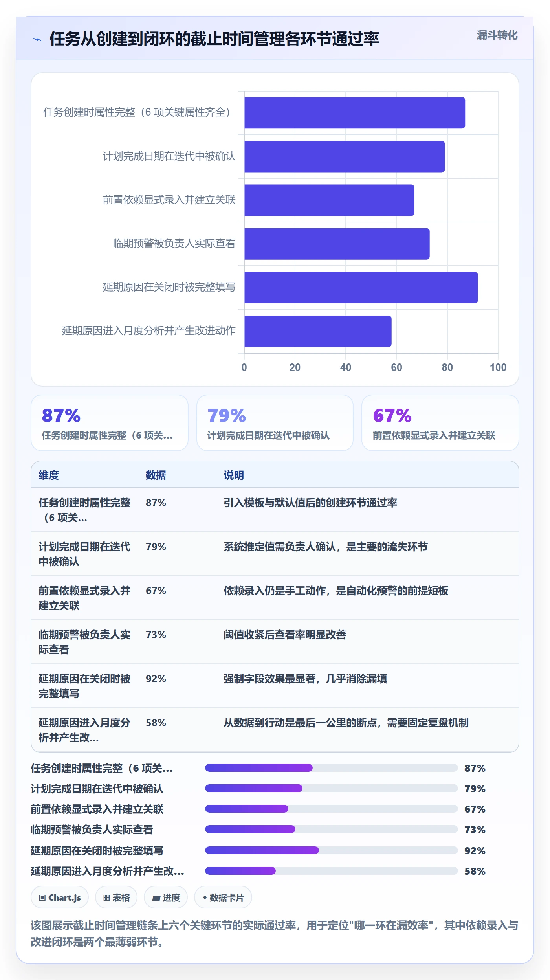Viewport: 550px width, 980px height.
Task: Select the 进度 tag chip
Action: pyautogui.click(x=166, y=897)
